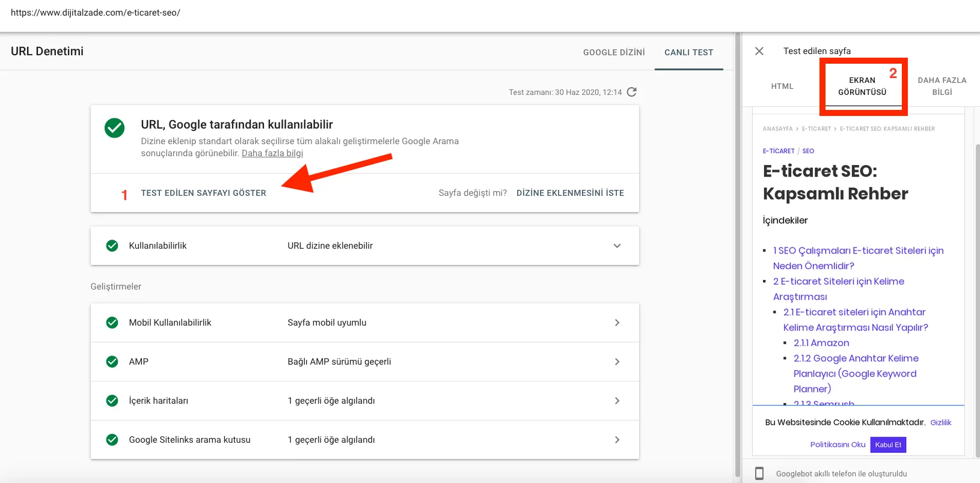Screen dimensions: 980x483
Task: Switch to the GOOGLE DİZİNİ tab
Action: point(614,52)
